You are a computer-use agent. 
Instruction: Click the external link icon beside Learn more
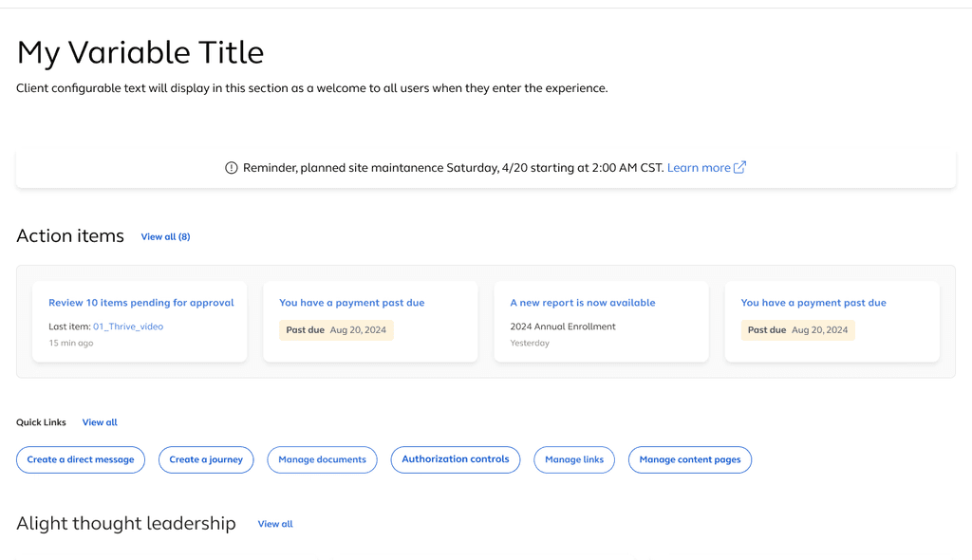740,168
